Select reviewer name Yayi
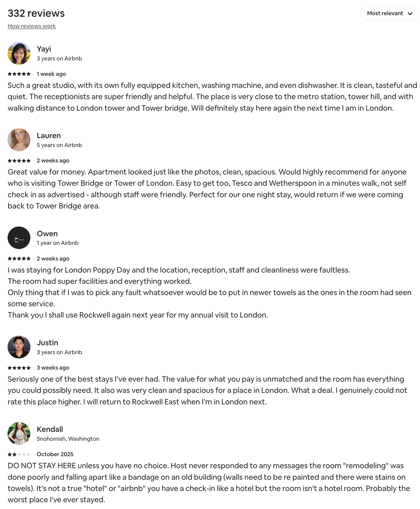The height and width of the screenshot is (509, 420). (x=44, y=49)
